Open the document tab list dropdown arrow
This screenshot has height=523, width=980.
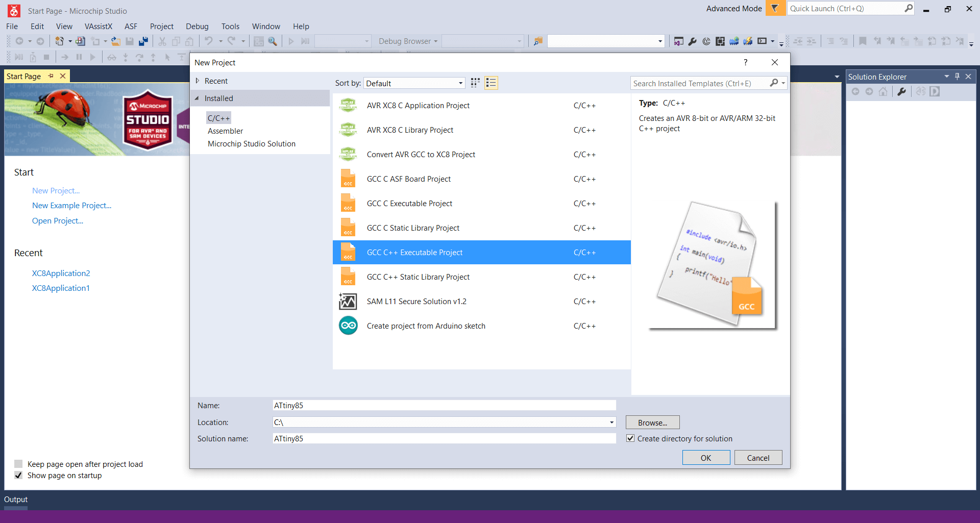click(837, 77)
